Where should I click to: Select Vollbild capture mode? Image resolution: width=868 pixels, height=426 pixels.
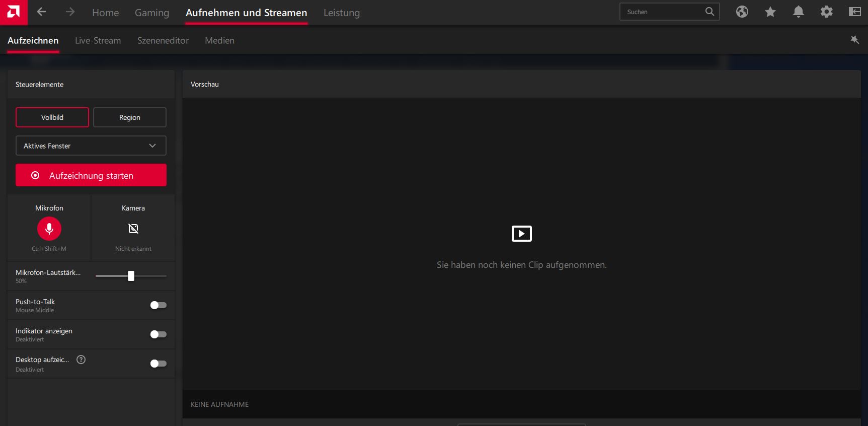pyautogui.click(x=52, y=117)
